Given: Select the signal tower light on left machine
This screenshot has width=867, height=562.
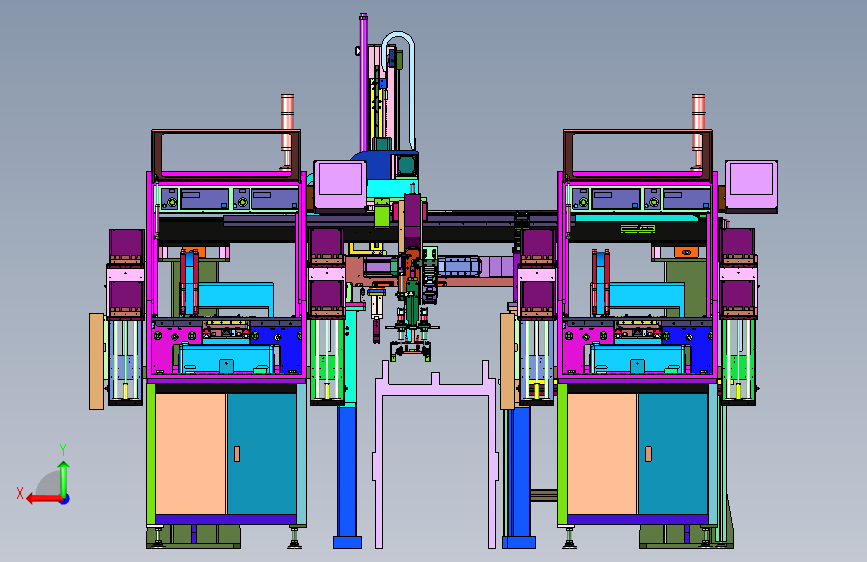Looking at the screenshot, I should [x=287, y=131].
